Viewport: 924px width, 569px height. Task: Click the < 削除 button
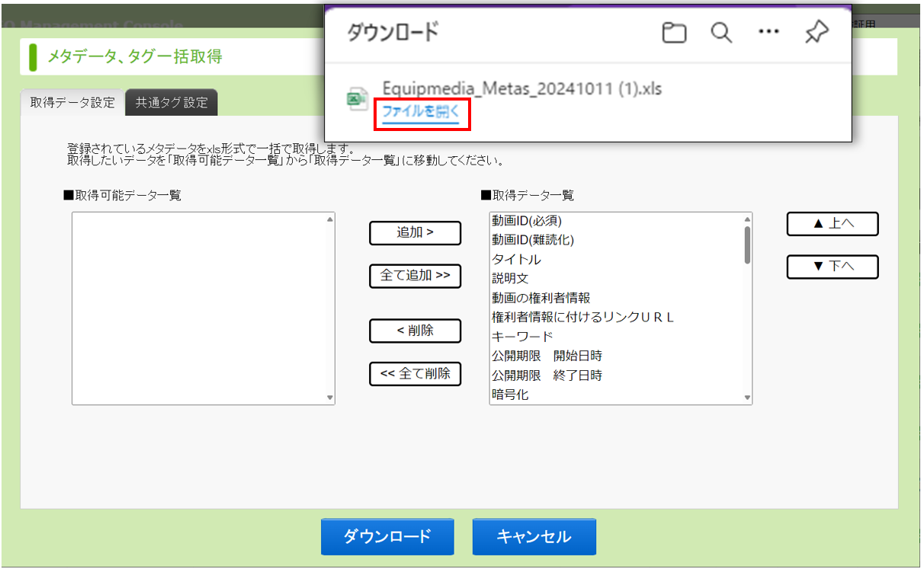[x=415, y=331]
